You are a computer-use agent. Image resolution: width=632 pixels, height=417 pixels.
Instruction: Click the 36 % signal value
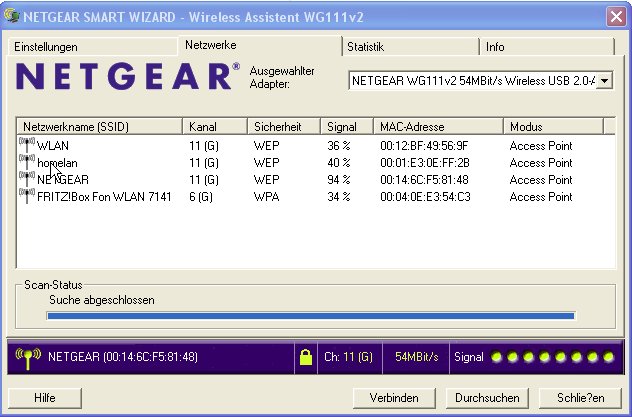tap(339, 145)
